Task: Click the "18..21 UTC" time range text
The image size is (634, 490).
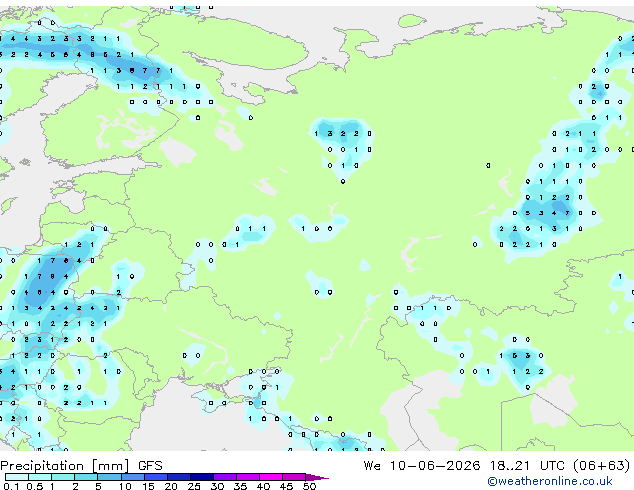Action: point(529,466)
